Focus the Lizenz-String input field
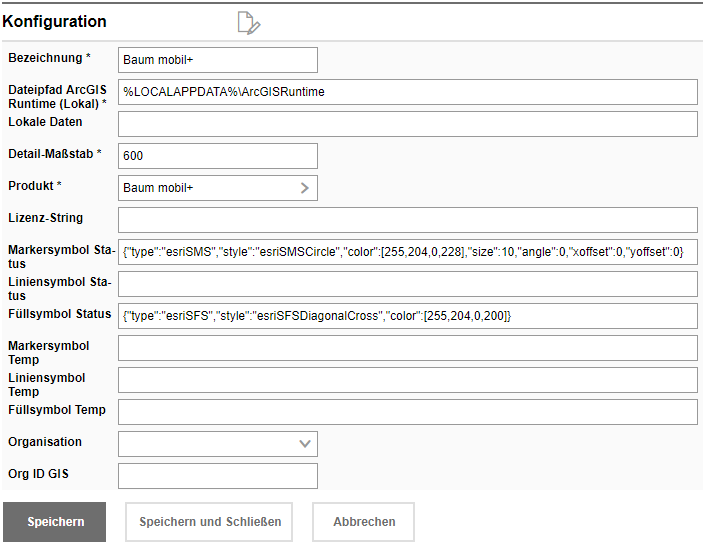Screen dimensions: 703x545 click(407, 220)
